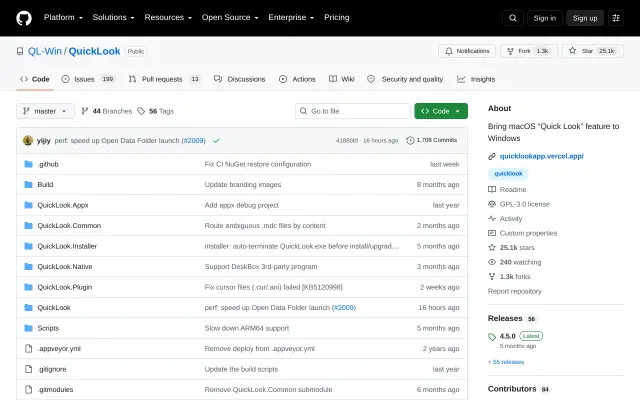Image resolution: width=640 pixels, height=400 pixels.
Task: Open the search magnifier icon
Action: click(513, 18)
